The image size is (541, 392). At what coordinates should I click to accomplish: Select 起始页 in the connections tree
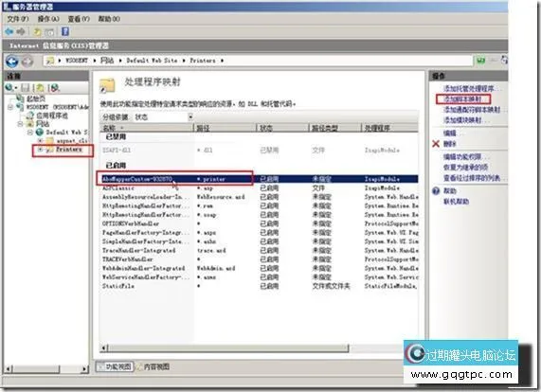(36, 98)
